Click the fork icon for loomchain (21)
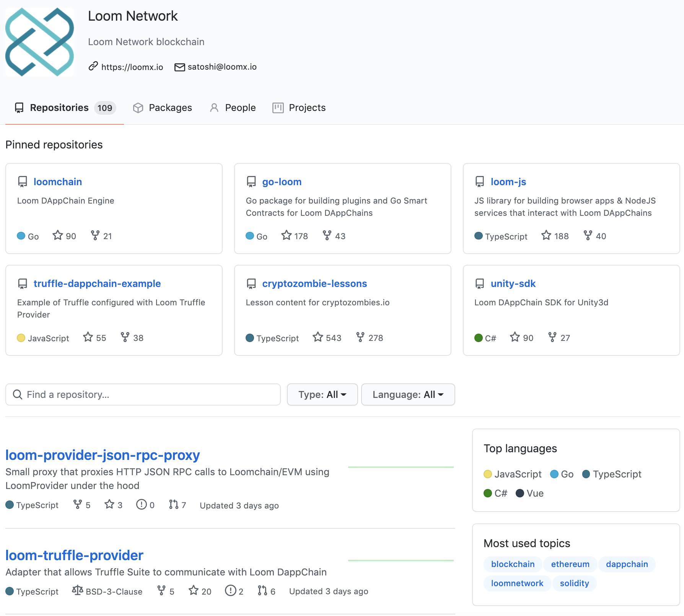 pos(95,235)
